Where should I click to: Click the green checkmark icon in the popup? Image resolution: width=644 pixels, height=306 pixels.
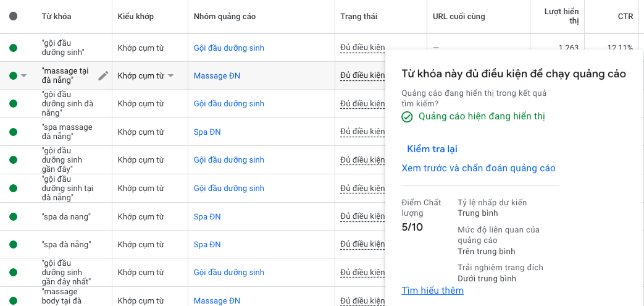tap(407, 117)
